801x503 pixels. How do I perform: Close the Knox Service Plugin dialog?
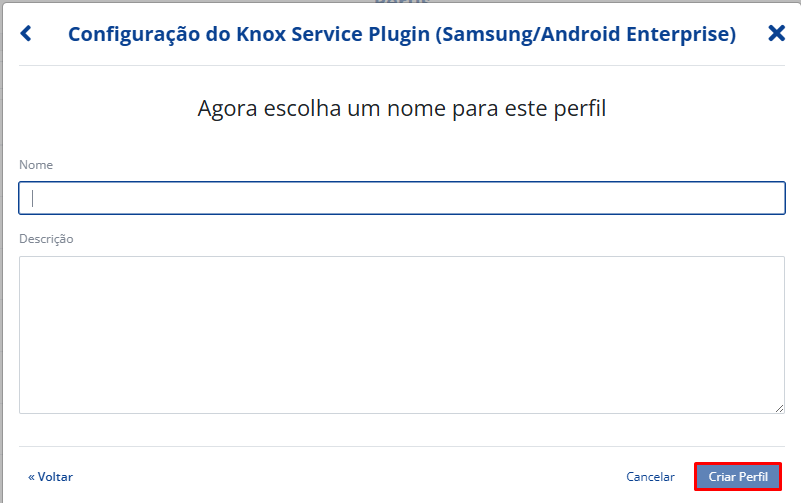[x=776, y=34]
